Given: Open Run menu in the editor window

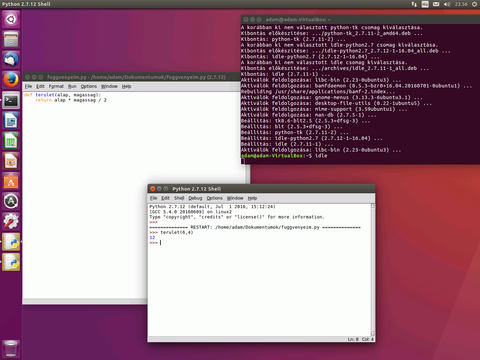Looking at the screenshot, I should [72, 86].
